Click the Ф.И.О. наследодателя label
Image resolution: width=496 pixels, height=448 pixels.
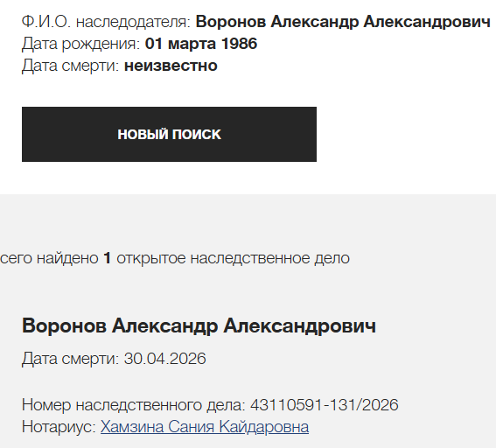point(107,22)
